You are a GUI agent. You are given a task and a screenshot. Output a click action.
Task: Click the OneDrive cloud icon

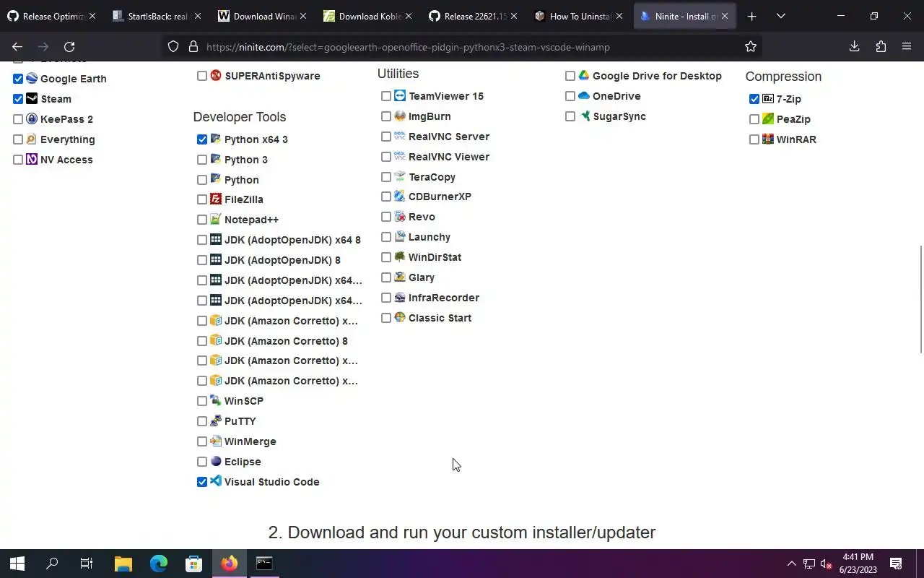click(x=584, y=95)
